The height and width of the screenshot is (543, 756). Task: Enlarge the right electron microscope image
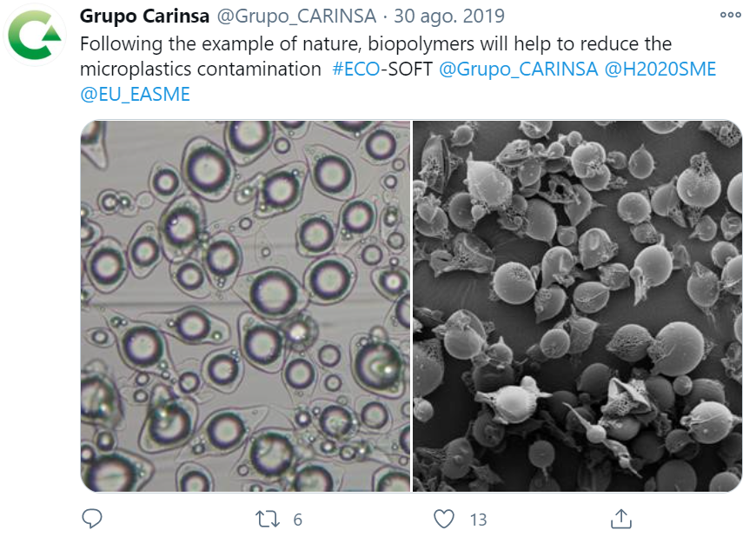577,306
